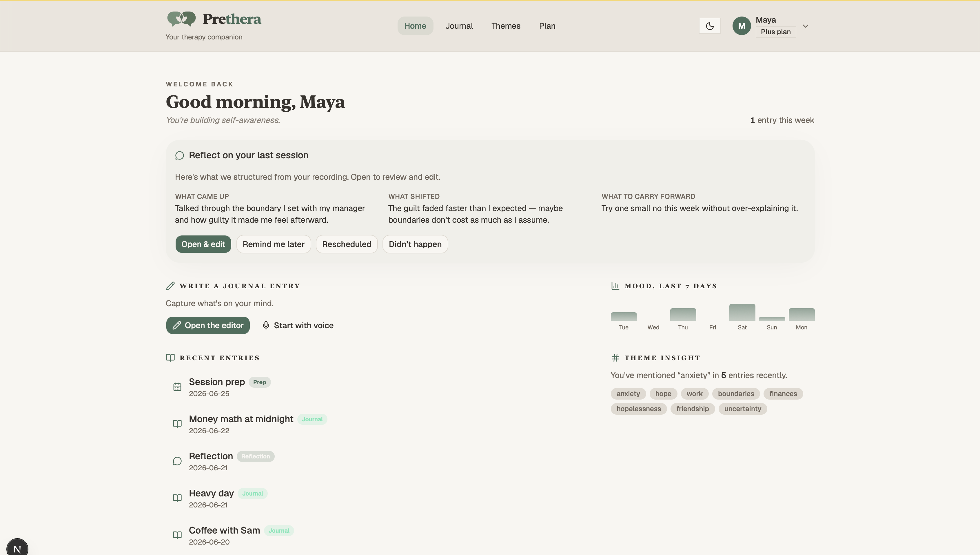
Task: Select the hopelessness theme tag
Action: coord(639,409)
